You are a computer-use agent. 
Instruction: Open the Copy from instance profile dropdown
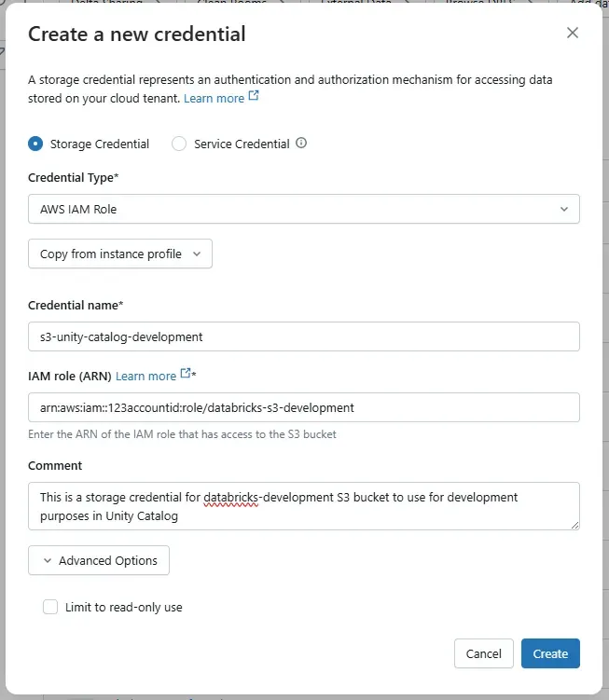tap(120, 254)
